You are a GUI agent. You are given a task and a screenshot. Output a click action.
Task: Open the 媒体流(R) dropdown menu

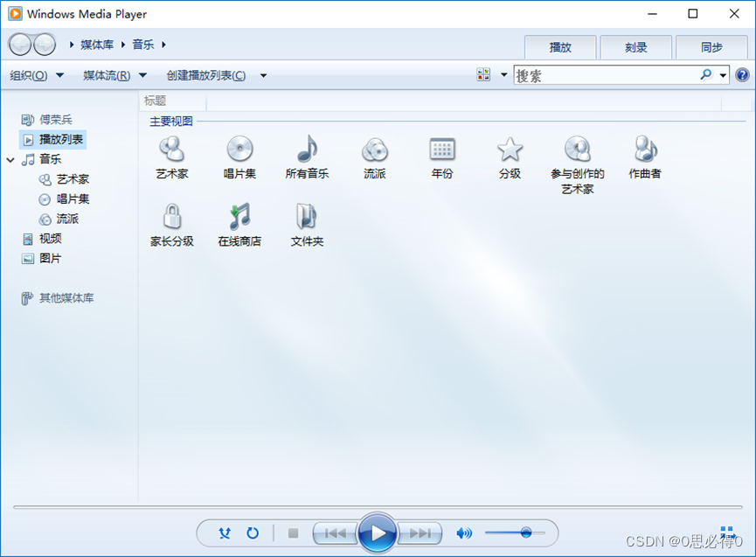[x=114, y=75]
